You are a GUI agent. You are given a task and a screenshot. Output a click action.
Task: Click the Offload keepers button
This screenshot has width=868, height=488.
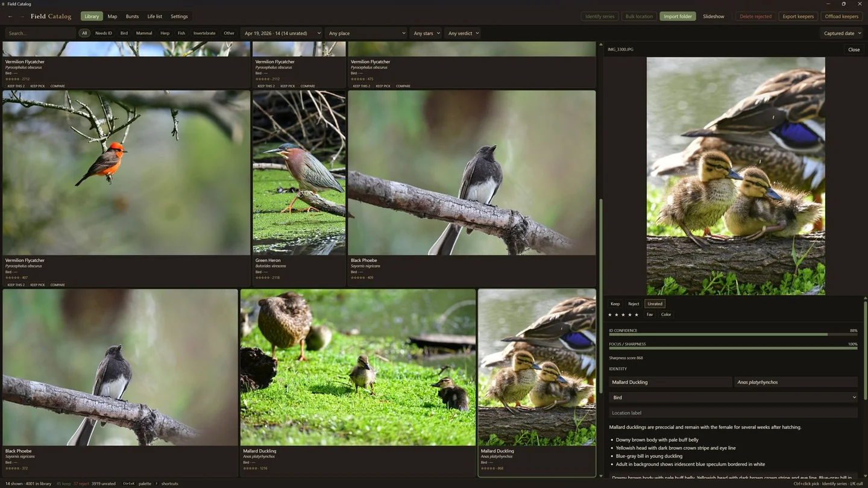pyautogui.click(x=841, y=16)
